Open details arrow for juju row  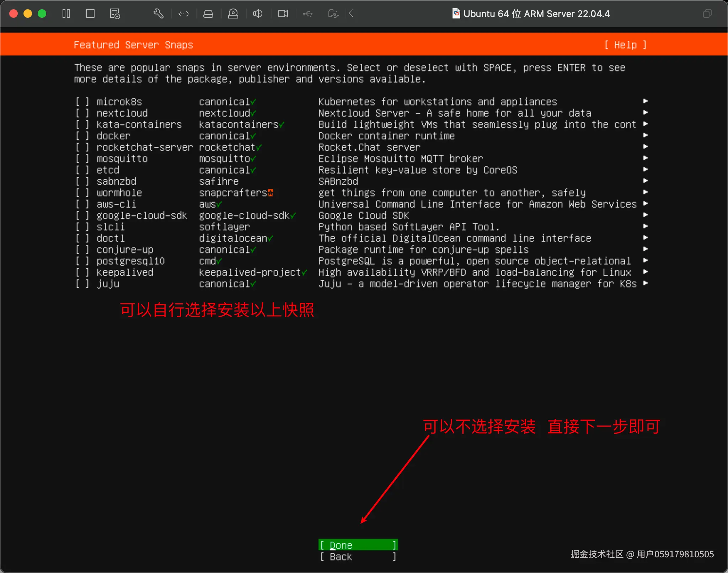tap(645, 283)
